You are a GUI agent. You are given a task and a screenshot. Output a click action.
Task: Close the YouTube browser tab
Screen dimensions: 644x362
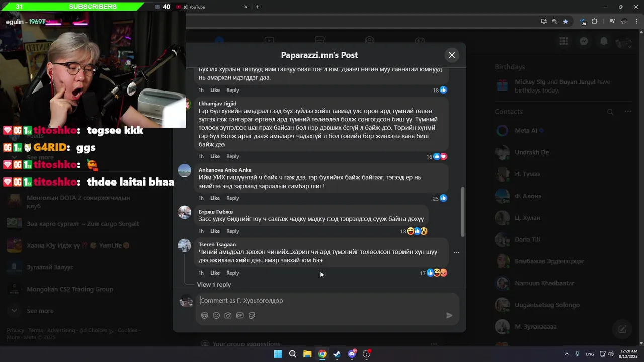click(246, 7)
